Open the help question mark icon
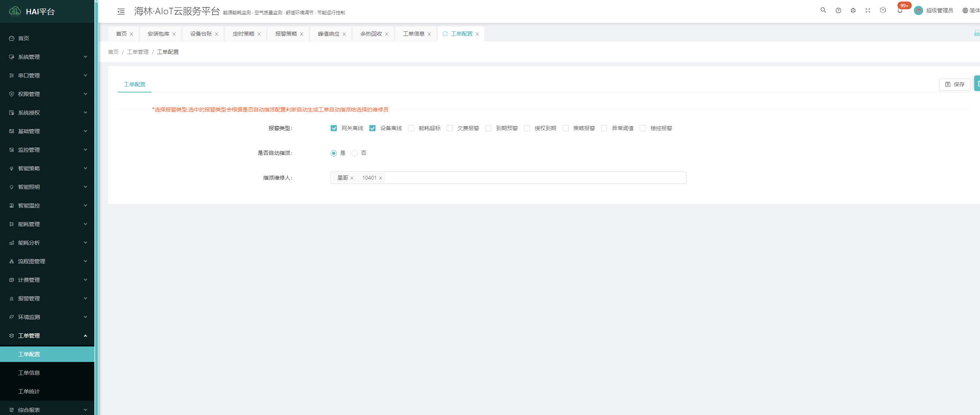 pyautogui.click(x=838, y=10)
